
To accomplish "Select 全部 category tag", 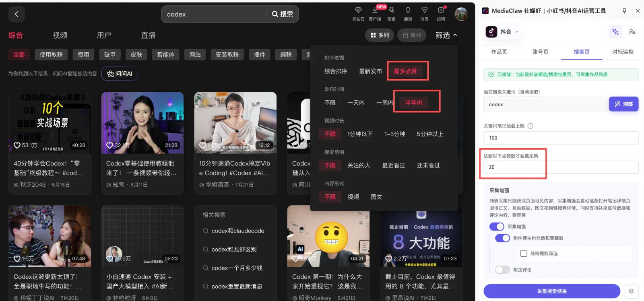I will (19, 54).
